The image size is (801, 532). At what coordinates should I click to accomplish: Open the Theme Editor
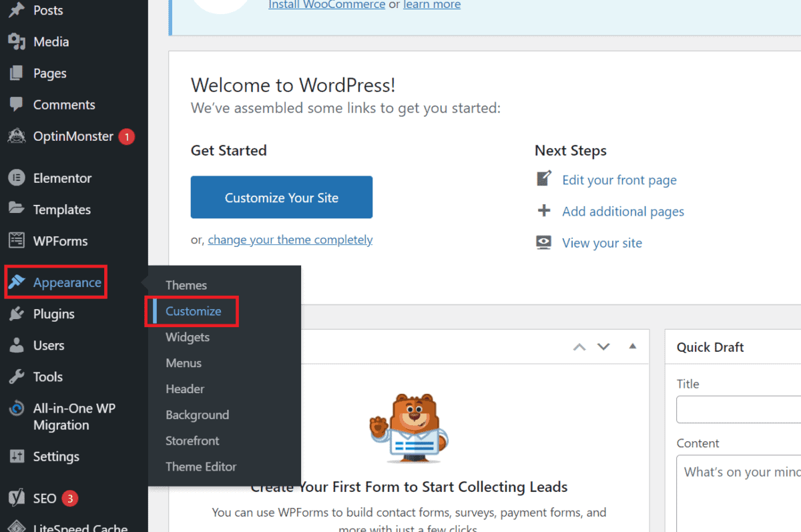coord(201,467)
